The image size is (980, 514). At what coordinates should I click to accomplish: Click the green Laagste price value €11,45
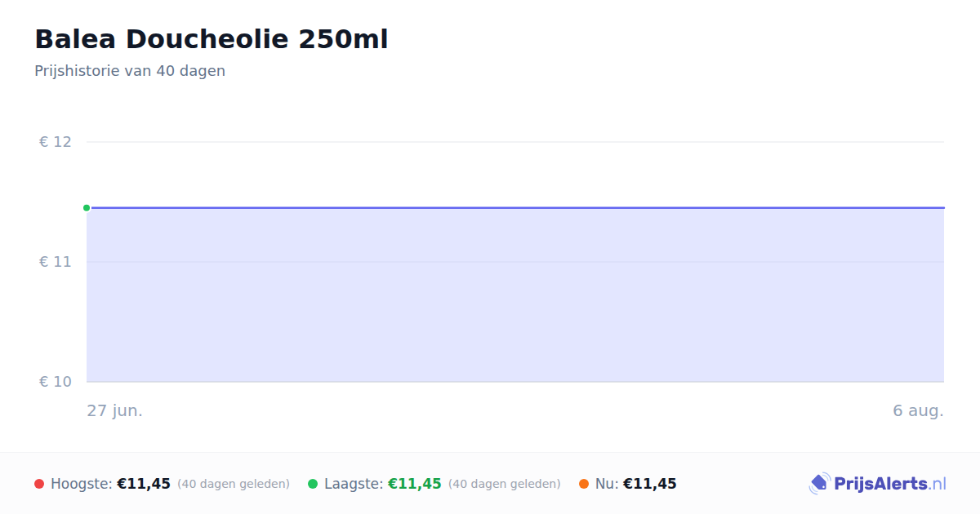(x=415, y=484)
